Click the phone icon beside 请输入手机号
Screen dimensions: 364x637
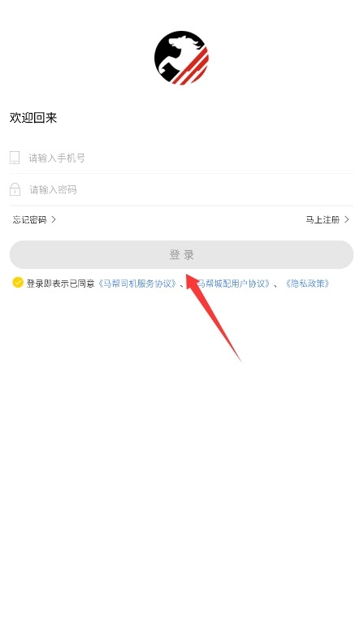pos(15,158)
